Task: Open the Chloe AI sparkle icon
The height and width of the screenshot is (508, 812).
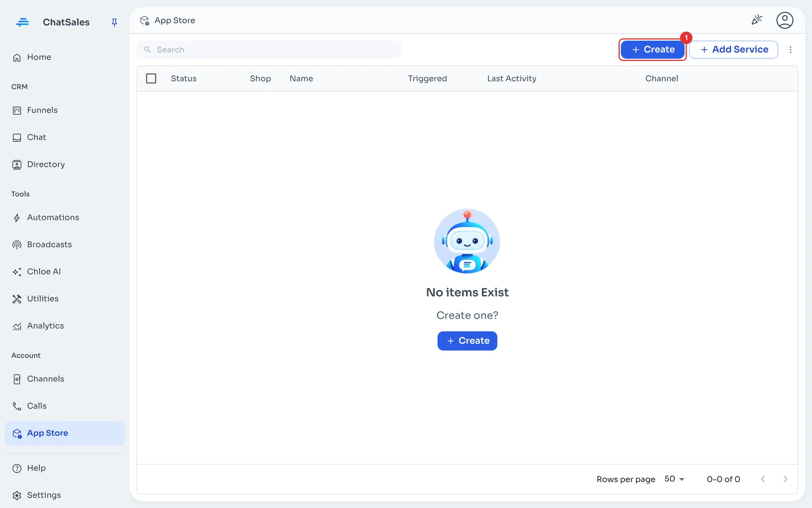Action: tap(17, 272)
